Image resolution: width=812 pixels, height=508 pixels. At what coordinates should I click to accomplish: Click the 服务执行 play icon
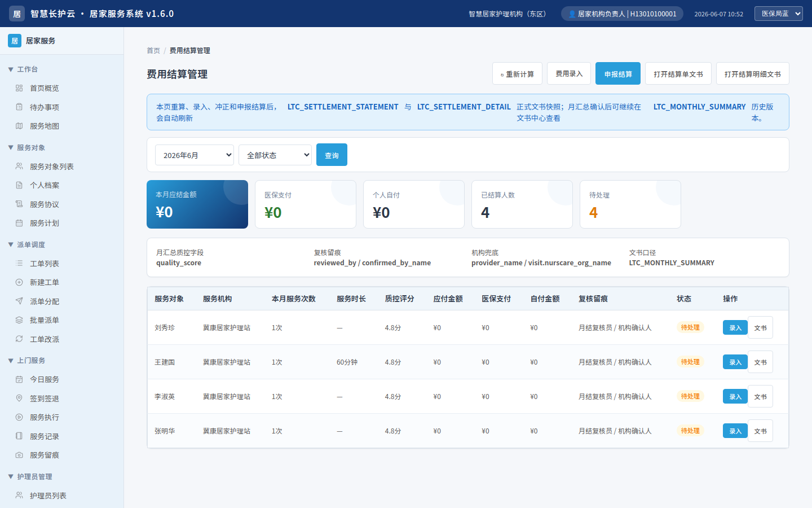19,417
